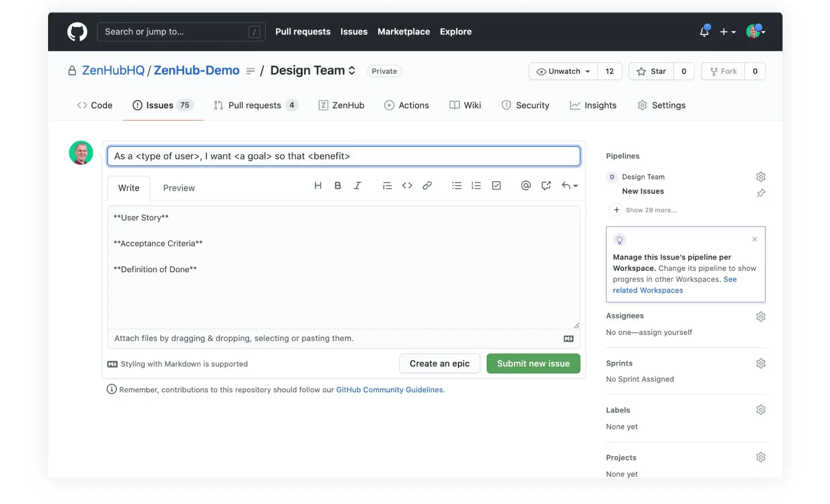830x504 pixels.
Task: Switch to the Preview tab
Action: 179,188
